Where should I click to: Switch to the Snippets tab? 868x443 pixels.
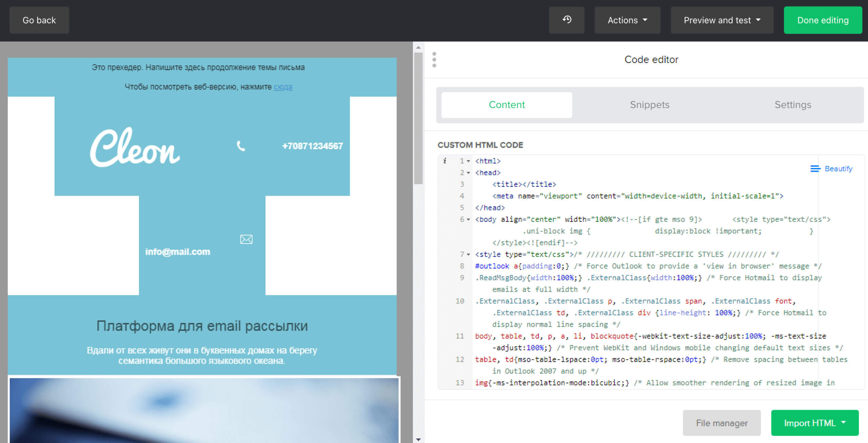point(650,105)
